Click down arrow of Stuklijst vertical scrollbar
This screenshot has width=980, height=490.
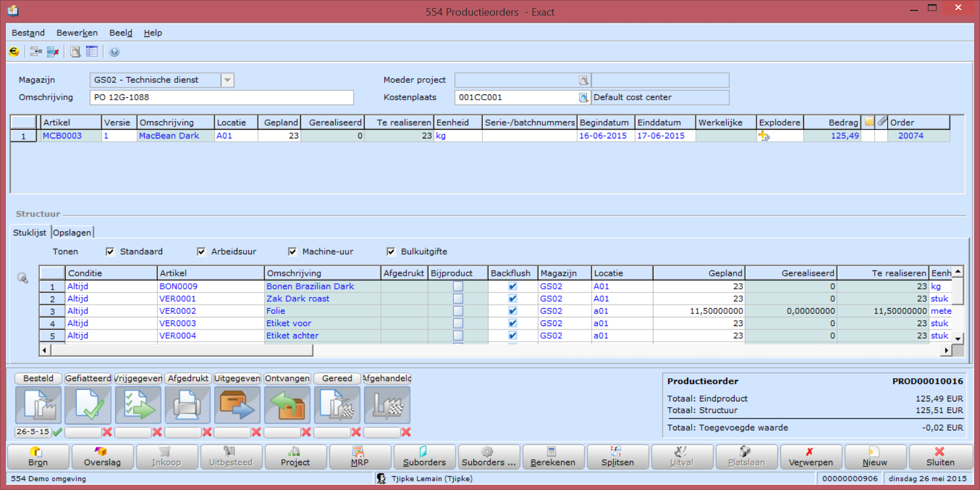pyautogui.click(x=958, y=339)
